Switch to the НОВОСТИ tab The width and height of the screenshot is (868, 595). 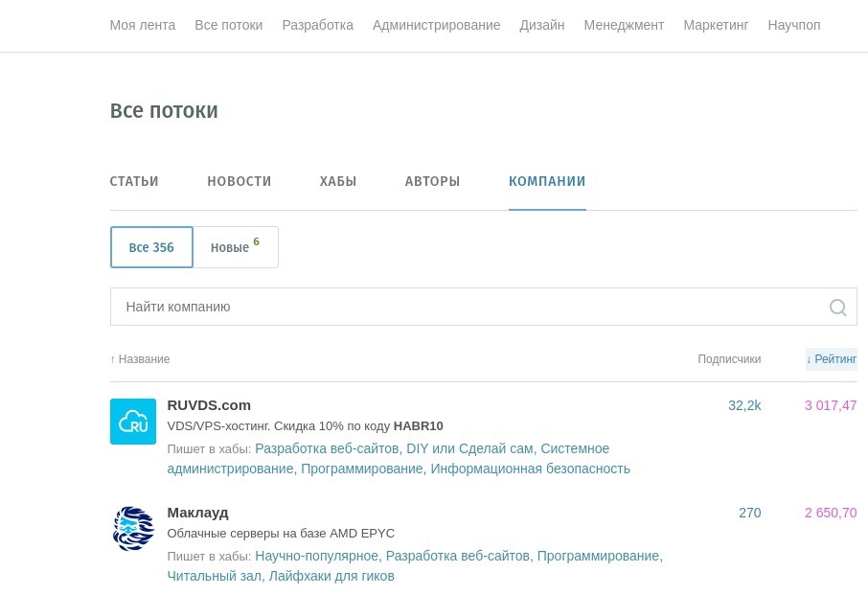tap(239, 181)
